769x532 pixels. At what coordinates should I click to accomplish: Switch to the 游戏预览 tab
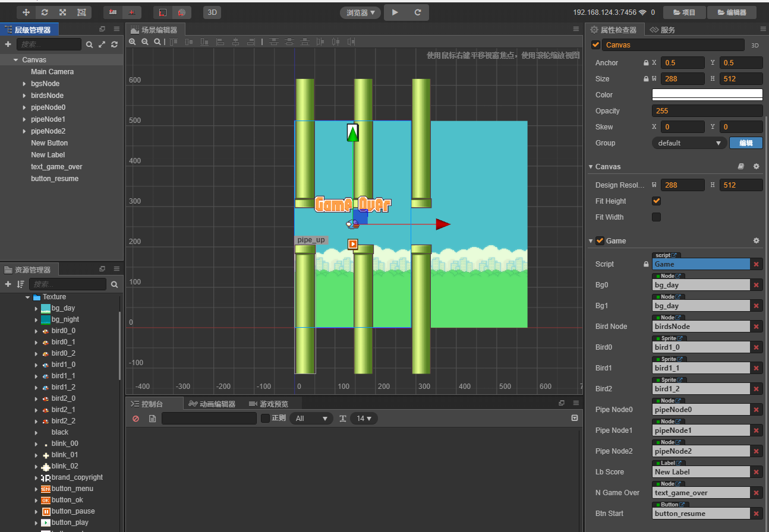(x=269, y=404)
